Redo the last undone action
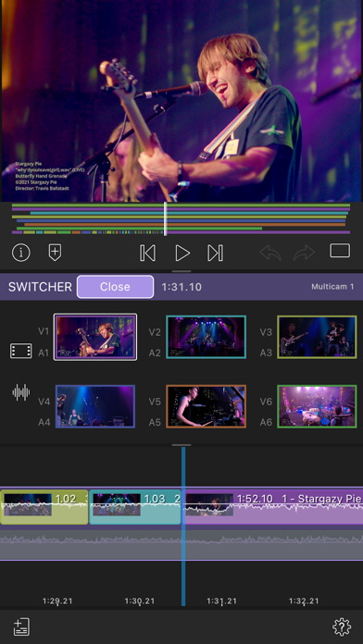The width and height of the screenshot is (363, 644). pos(305,253)
